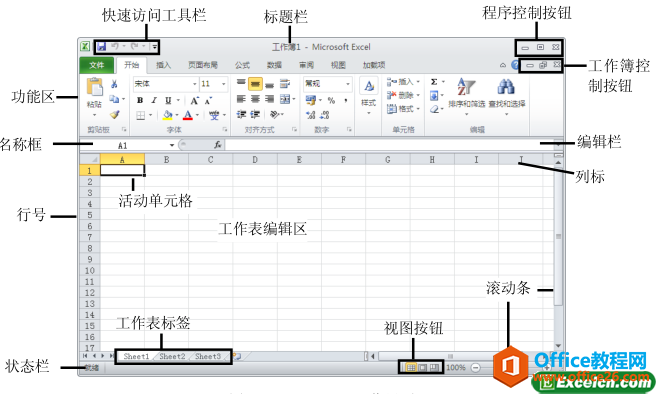Screen dimensions: 656x394
Task: Click the Copy icon in clipboard group
Action: (x=114, y=99)
